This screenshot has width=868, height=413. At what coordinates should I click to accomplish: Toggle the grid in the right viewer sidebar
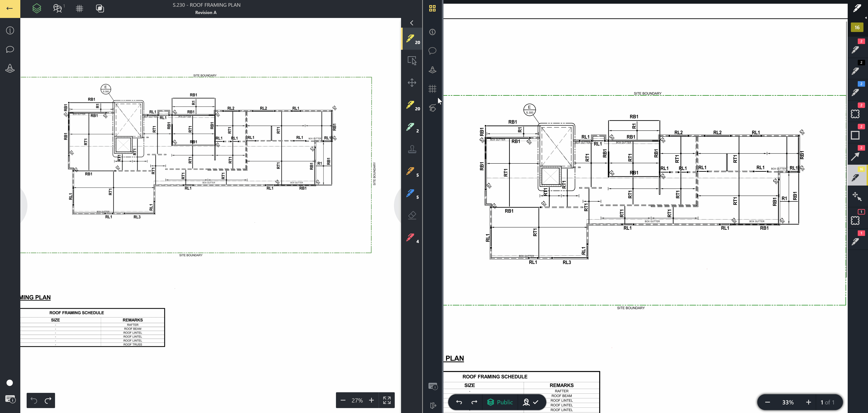click(x=432, y=89)
